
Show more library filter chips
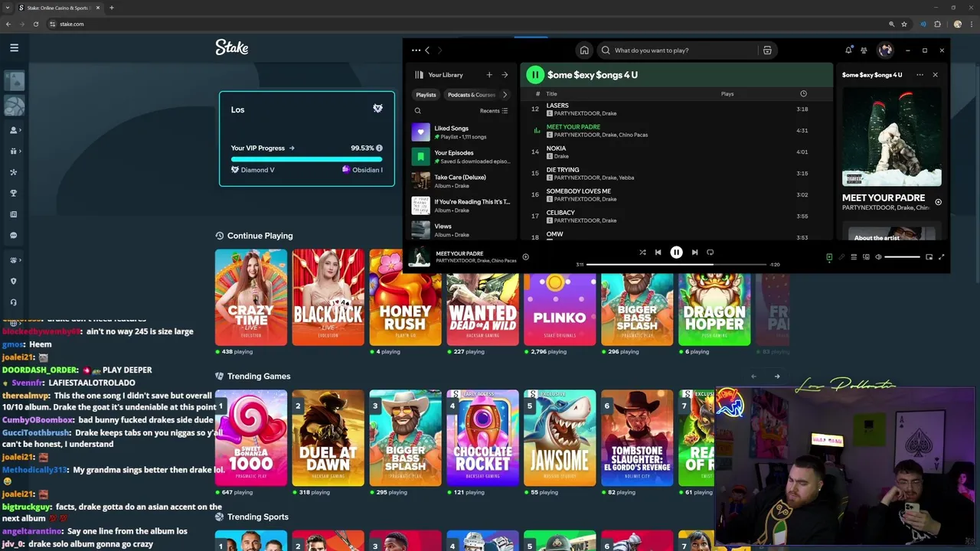point(505,95)
